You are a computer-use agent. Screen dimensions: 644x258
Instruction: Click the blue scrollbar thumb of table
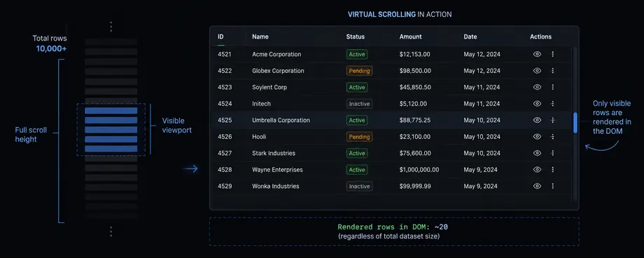click(x=575, y=123)
